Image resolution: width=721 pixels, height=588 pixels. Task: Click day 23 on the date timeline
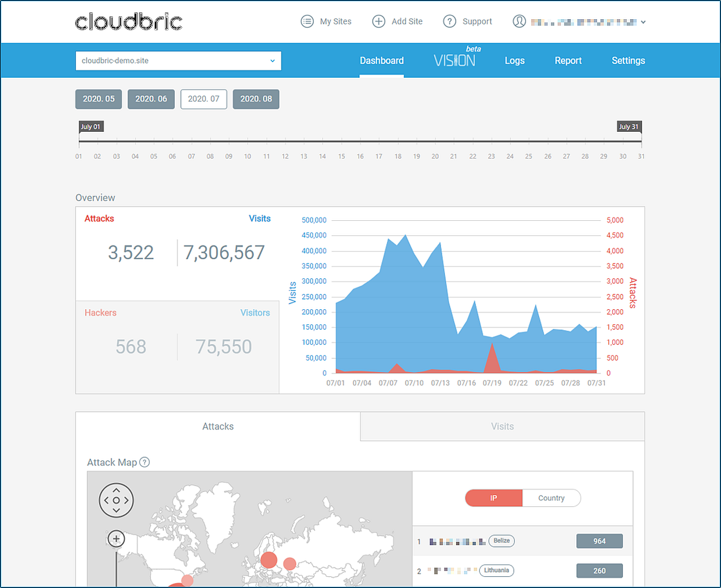coord(491,157)
